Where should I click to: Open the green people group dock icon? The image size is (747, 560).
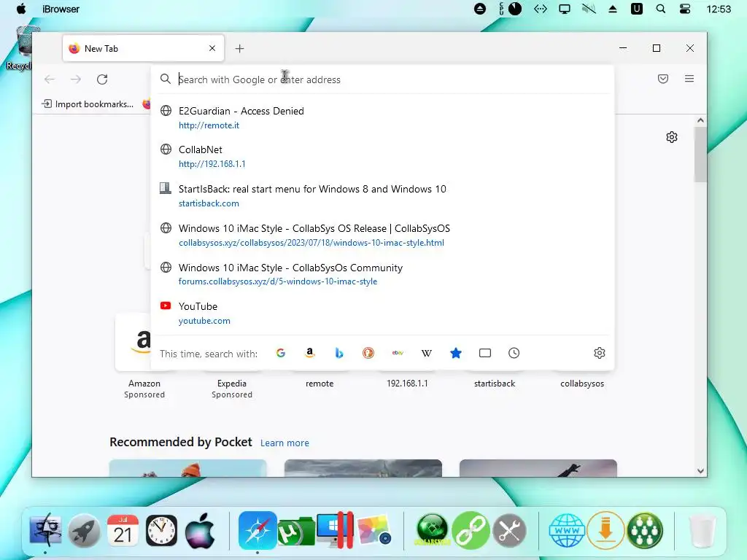click(x=645, y=531)
